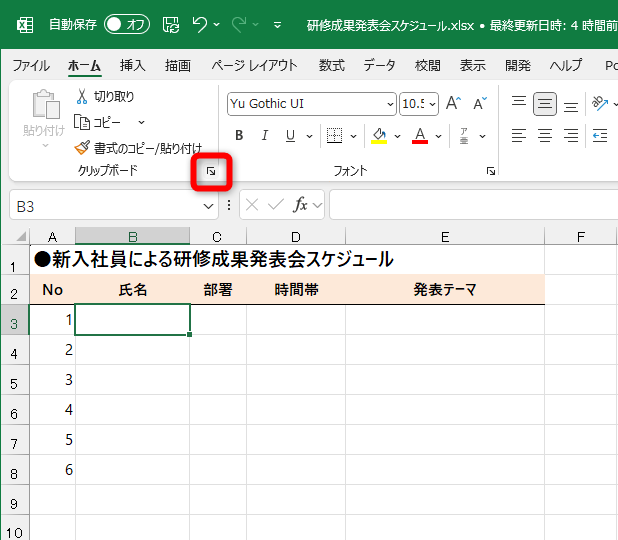Select the 時間帯 header cell
618x540 pixels.
(296, 290)
